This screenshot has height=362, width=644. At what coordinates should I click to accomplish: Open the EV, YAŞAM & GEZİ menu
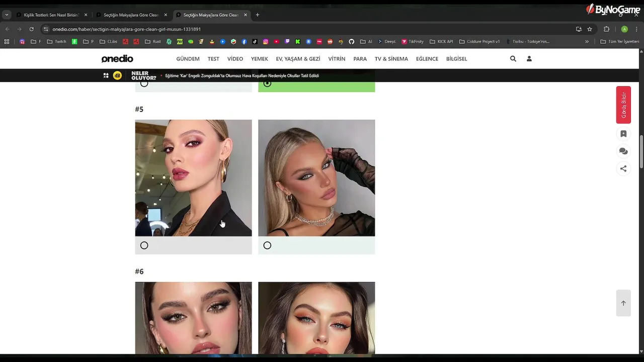click(x=298, y=59)
